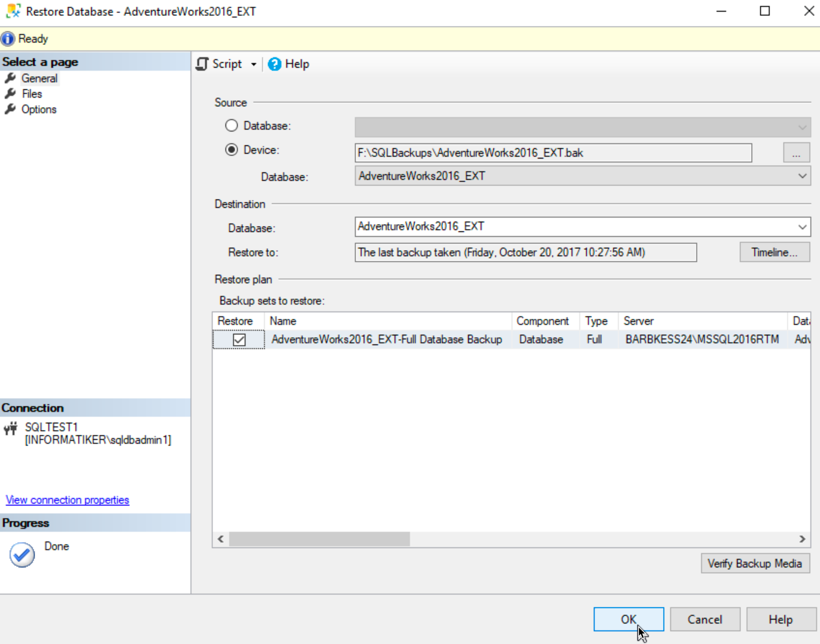Open the Script dropdown arrow

click(254, 64)
